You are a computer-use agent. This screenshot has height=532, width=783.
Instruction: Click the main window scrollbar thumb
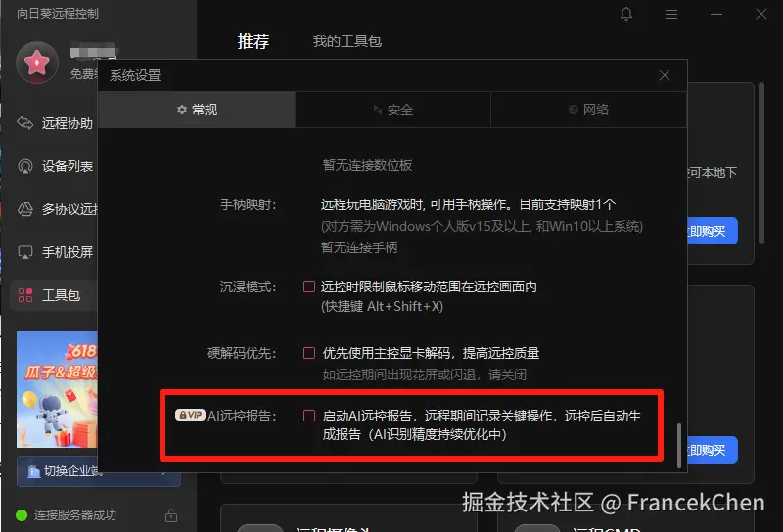click(x=761, y=163)
